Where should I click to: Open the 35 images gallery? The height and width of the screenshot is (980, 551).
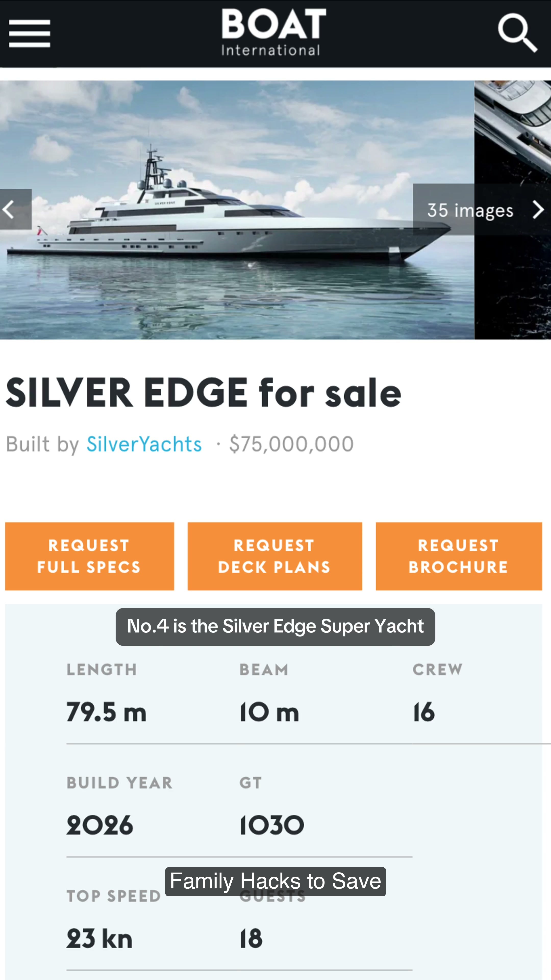coord(470,210)
